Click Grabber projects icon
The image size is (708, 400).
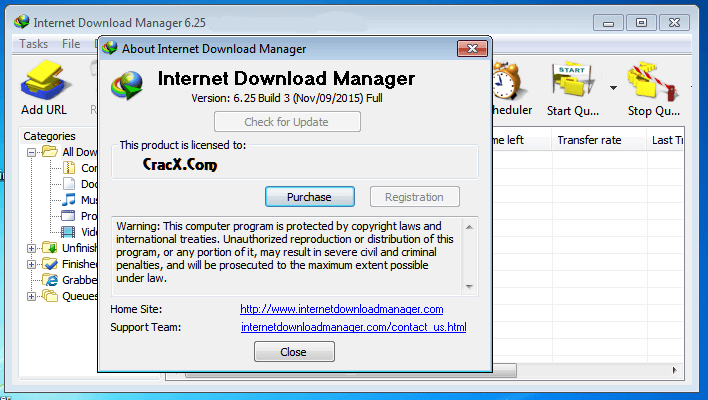(x=51, y=280)
